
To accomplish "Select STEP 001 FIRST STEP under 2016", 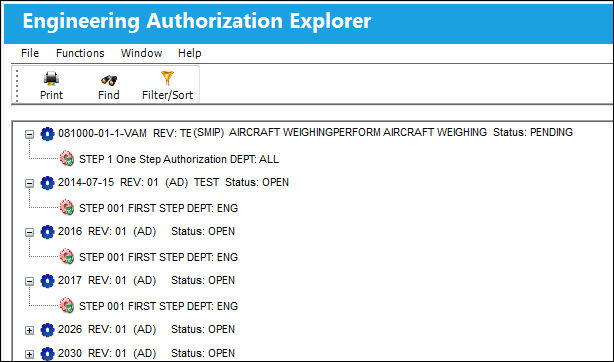I will pos(158,257).
